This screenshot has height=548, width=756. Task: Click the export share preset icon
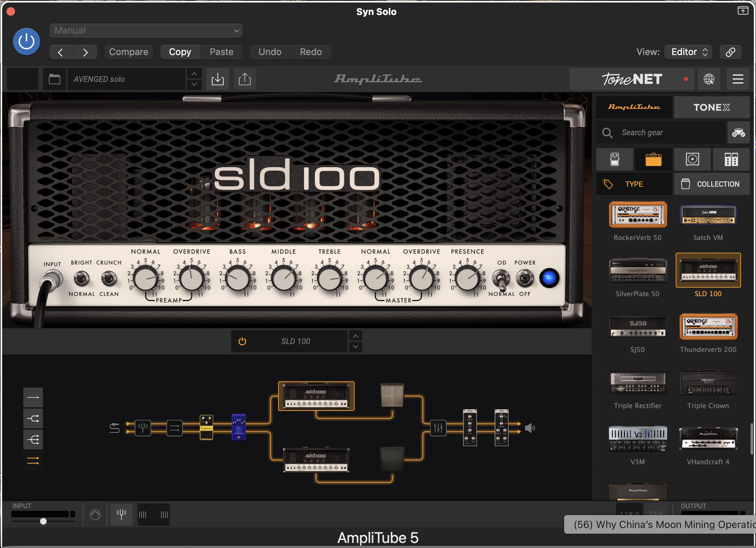tap(245, 79)
